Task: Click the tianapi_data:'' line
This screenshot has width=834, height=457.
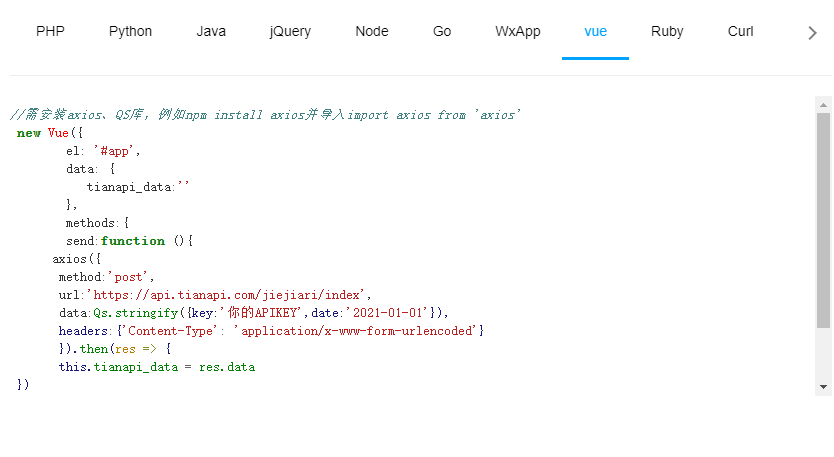Action: tap(138, 187)
